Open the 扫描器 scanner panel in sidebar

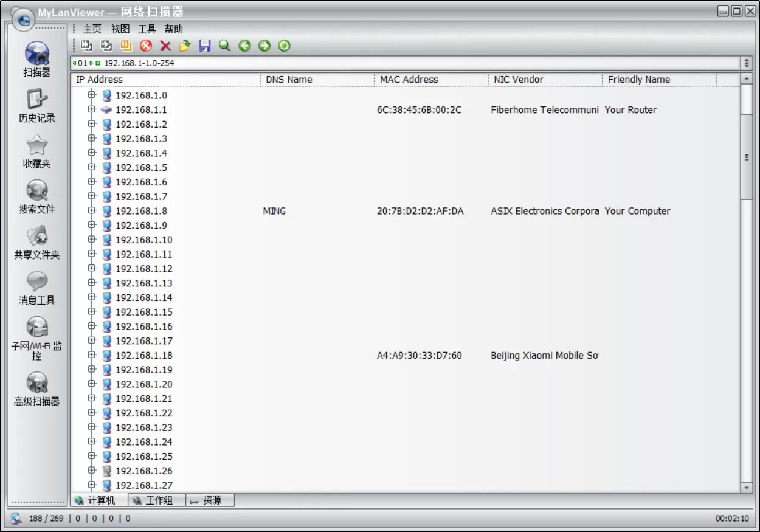point(37,59)
